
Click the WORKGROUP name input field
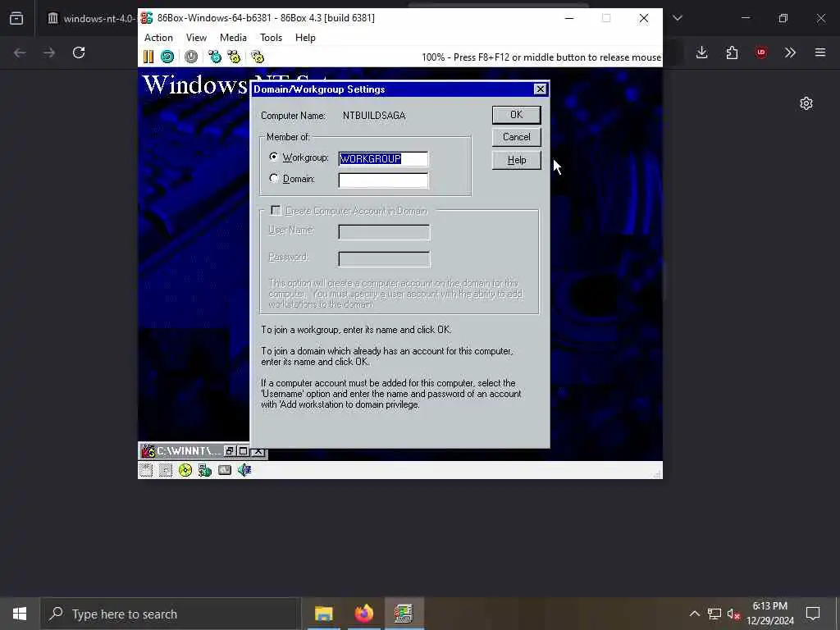coord(384,158)
